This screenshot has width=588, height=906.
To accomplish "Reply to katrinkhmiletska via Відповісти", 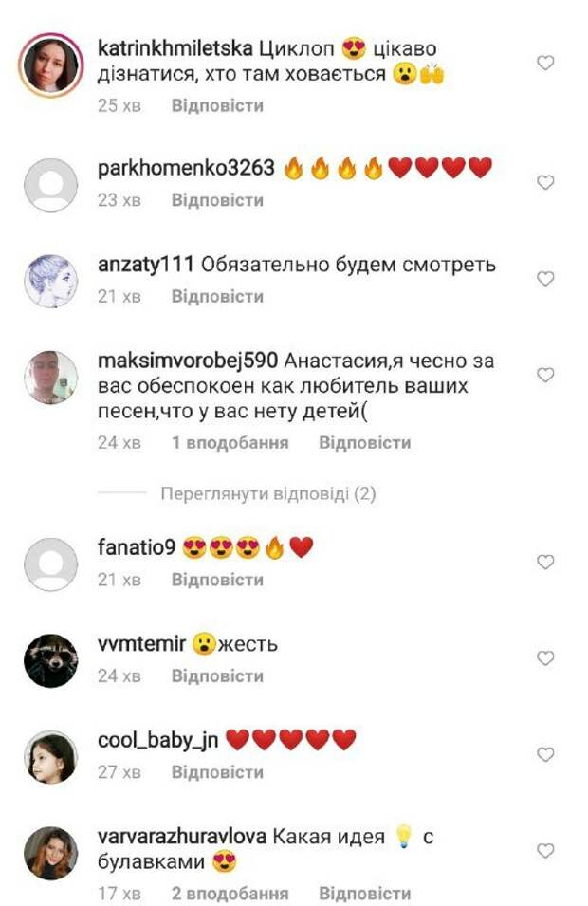I will pos(217,105).
